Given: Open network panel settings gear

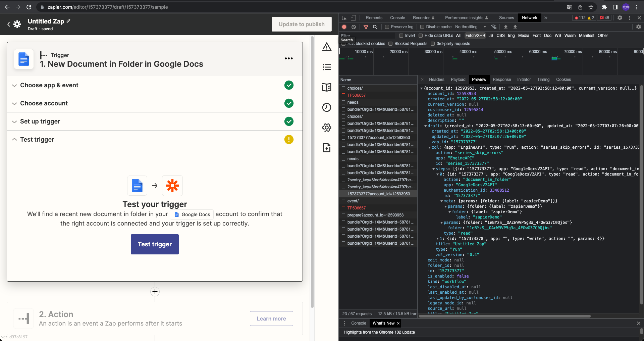Looking at the screenshot, I should 639,27.
